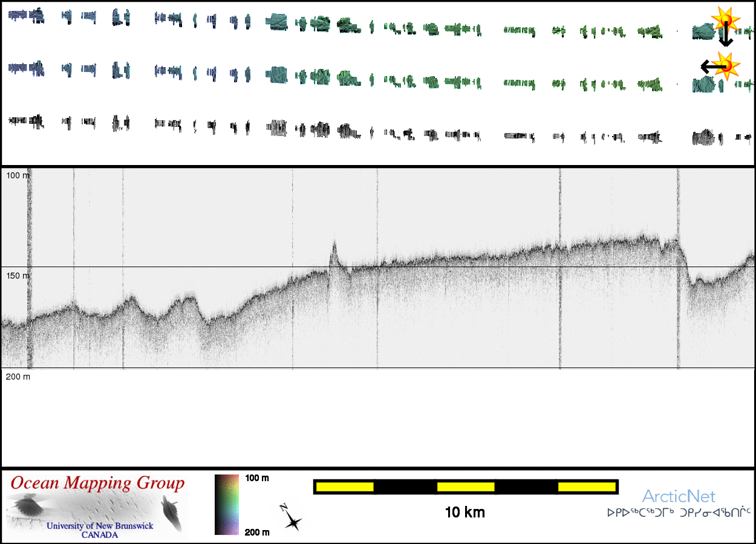Click the 150 m label on profile axis
Screen dimensions: 756x544
click(18, 276)
